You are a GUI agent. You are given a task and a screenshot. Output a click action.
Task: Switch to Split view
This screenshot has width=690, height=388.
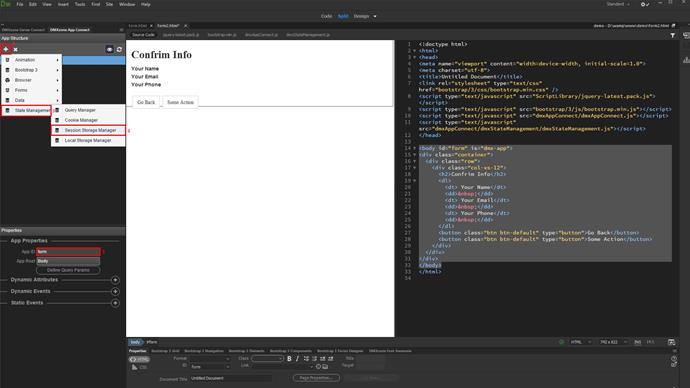click(343, 16)
